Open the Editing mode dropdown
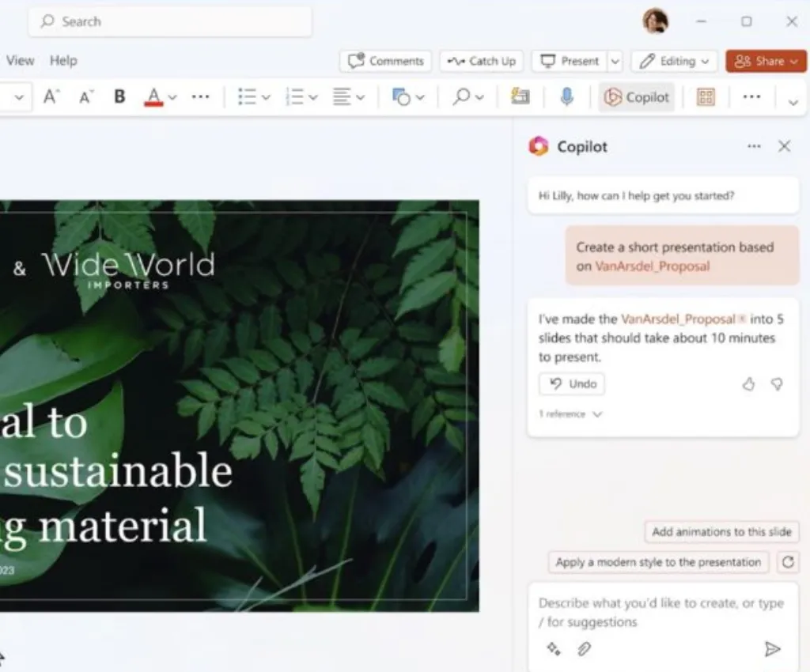 click(676, 61)
